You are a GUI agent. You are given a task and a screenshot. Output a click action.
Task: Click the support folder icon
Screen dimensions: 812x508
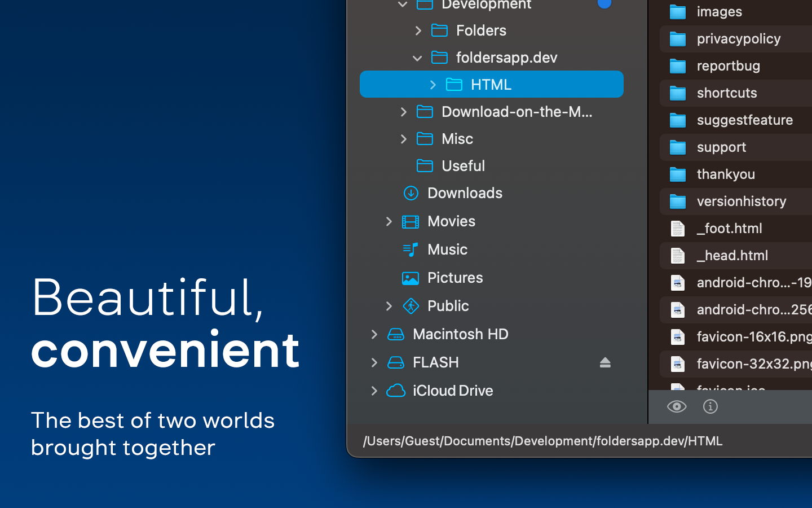tap(678, 147)
